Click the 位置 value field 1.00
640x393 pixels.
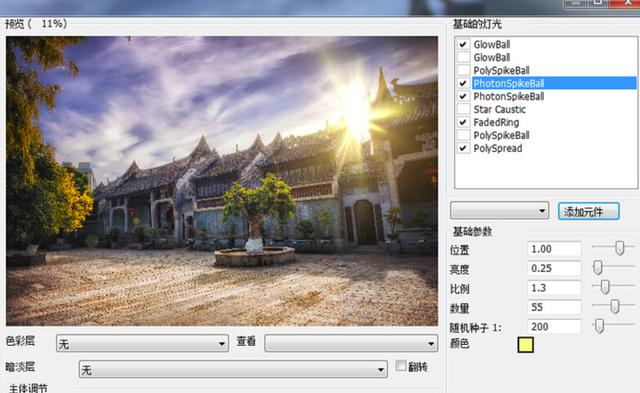[554, 249]
